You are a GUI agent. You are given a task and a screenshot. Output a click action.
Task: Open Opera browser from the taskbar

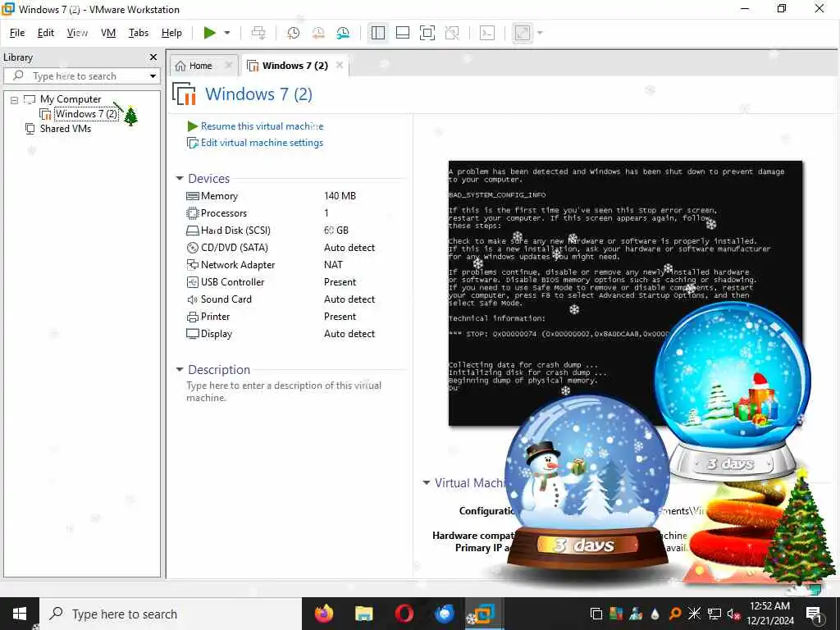point(404,614)
